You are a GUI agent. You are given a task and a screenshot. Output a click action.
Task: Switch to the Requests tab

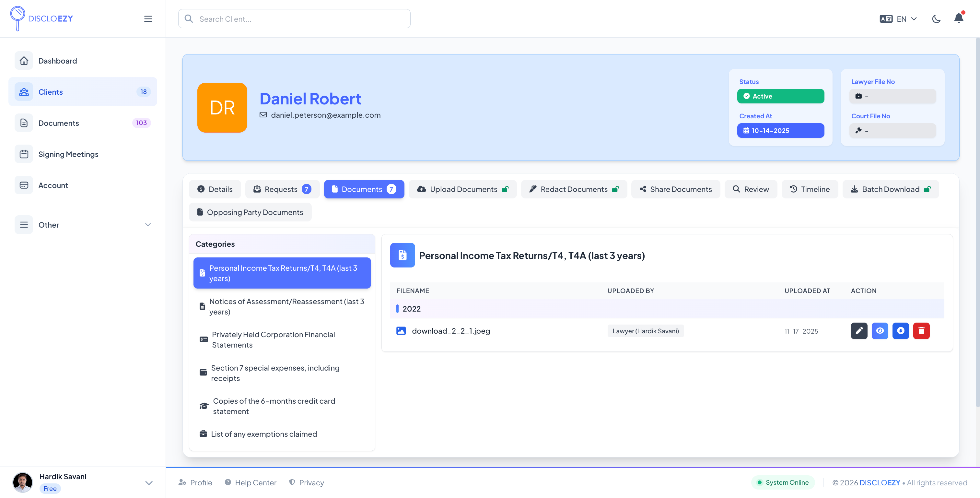(282, 189)
